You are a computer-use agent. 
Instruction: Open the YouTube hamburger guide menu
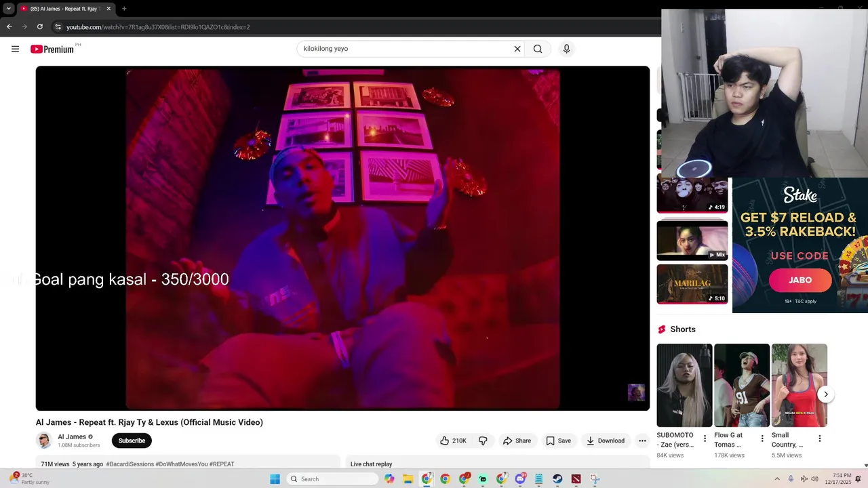(15, 49)
